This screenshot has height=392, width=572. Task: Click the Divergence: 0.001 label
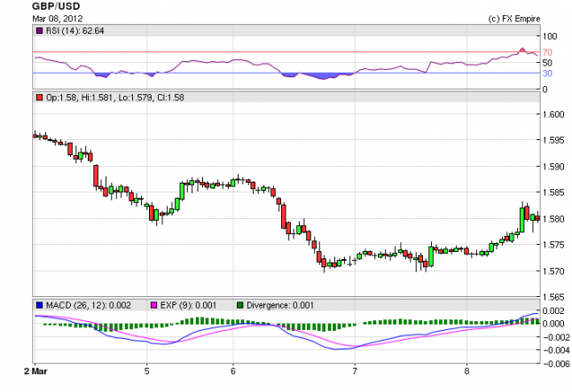click(280, 305)
